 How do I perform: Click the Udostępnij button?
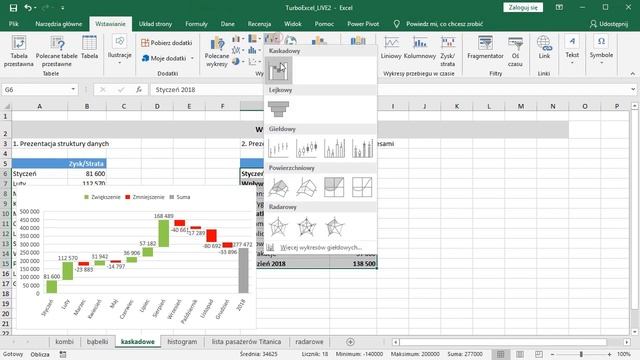pos(609,24)
